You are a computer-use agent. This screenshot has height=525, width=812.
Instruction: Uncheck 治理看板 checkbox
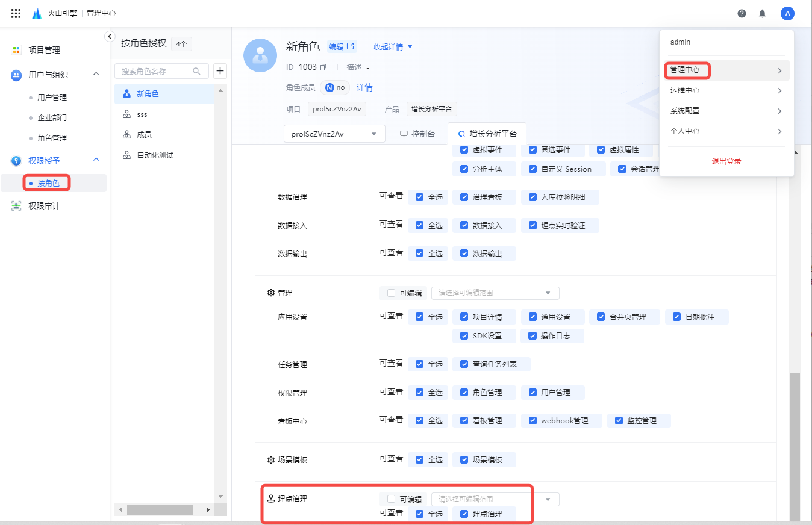[464, 197]
